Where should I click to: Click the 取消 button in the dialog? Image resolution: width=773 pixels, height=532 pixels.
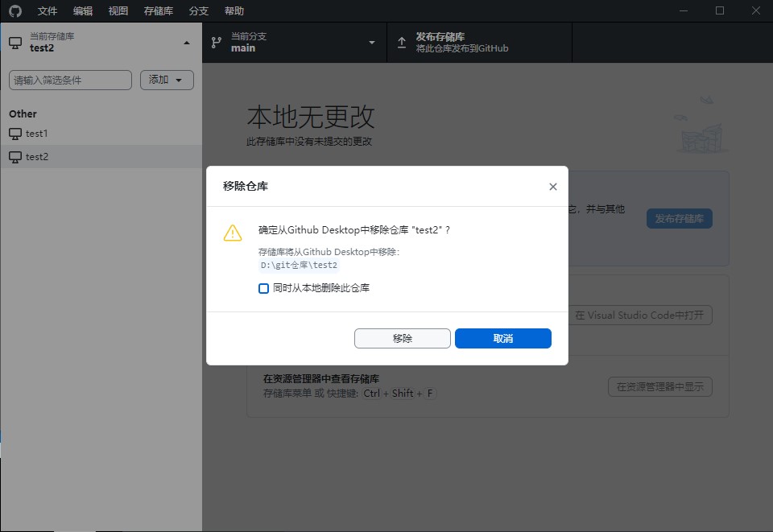coord(503,338)
